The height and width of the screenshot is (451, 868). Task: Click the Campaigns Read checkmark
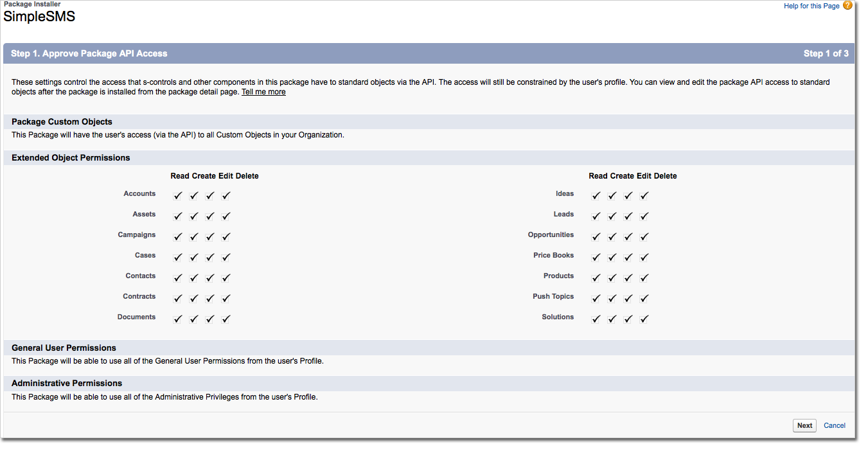[178, 236]
